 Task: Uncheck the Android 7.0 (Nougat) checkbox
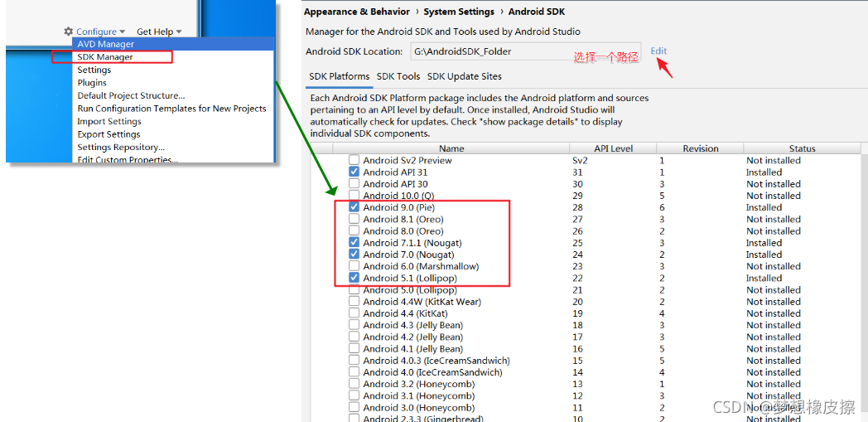[354, 255]
